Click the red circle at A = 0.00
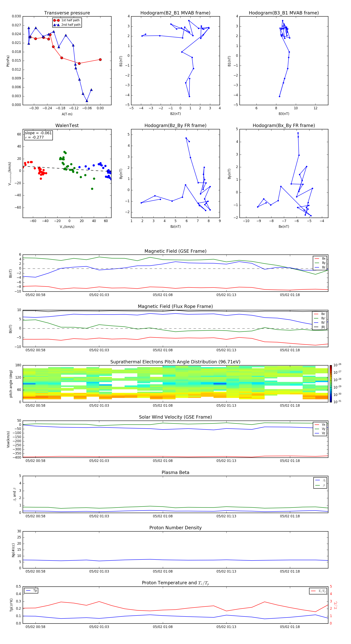Screen dimensions: 351x644 pyautogui.click(x=100, y=60)
